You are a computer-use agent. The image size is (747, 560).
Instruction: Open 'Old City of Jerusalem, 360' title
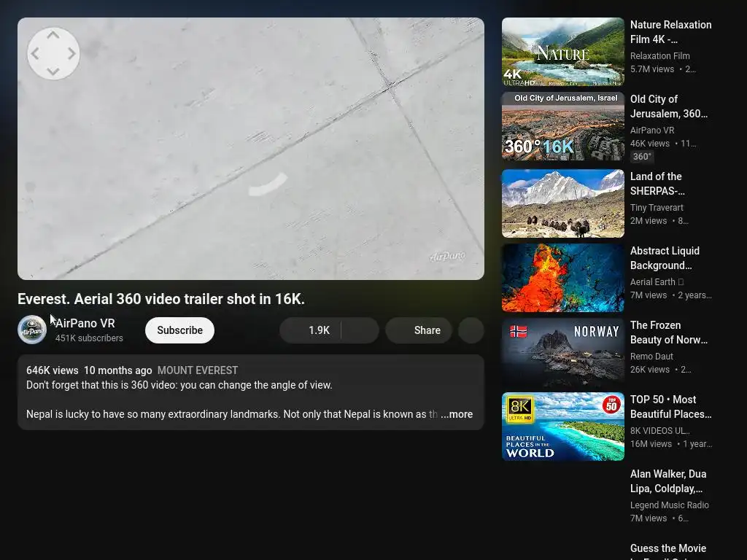pos(669,106)
